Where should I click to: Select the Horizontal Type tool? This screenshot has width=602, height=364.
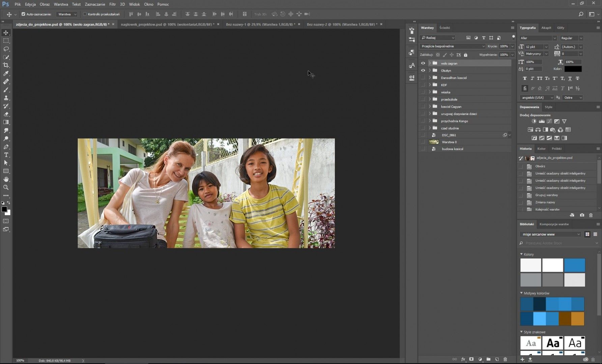point(6,155)
